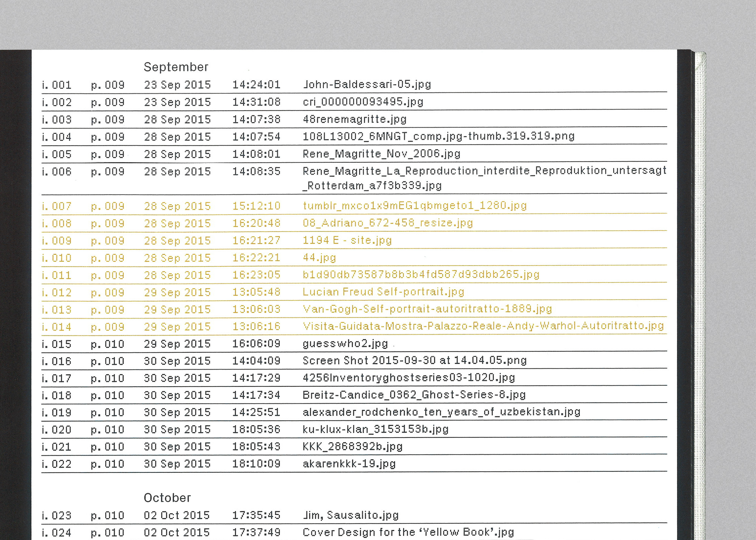Select the 48renemagritte.jpg entry
Screen dimensions: 756x540
pyautogui.click(x=354, y=119)
